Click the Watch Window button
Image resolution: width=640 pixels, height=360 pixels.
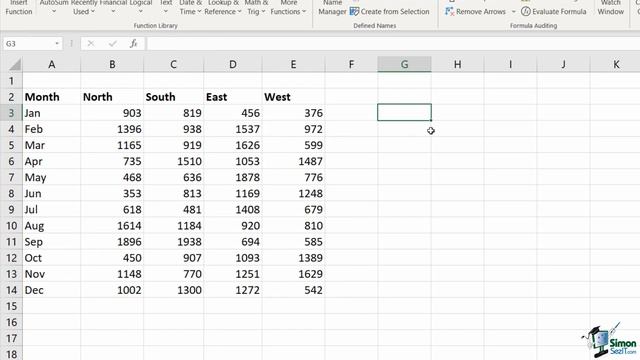[611, 8]
